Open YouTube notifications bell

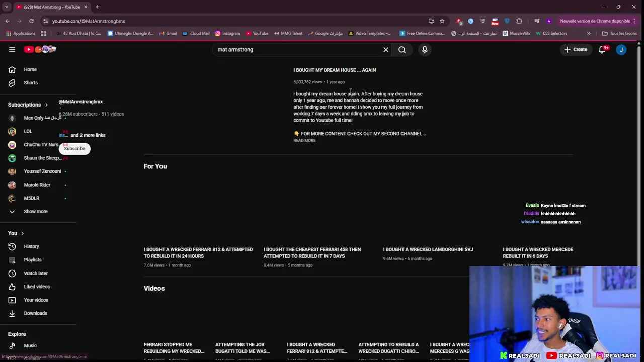[602, 50]
